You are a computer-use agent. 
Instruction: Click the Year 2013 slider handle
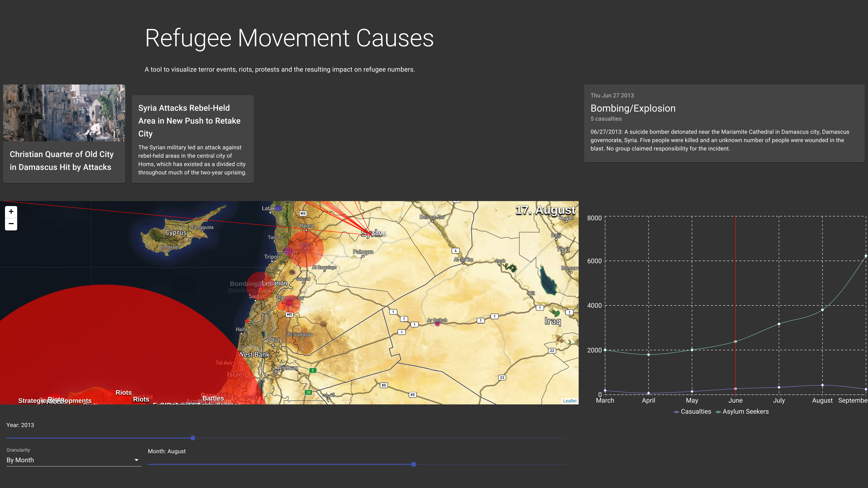[193, 438]
